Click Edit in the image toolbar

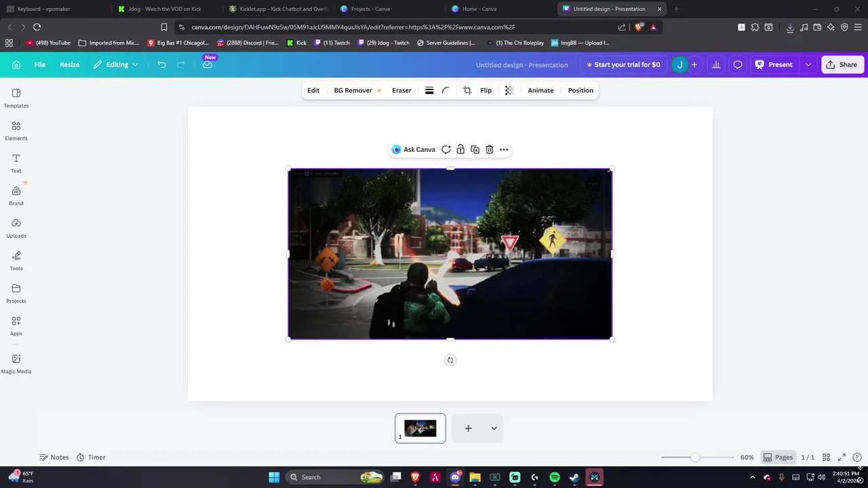pos(313,90)
